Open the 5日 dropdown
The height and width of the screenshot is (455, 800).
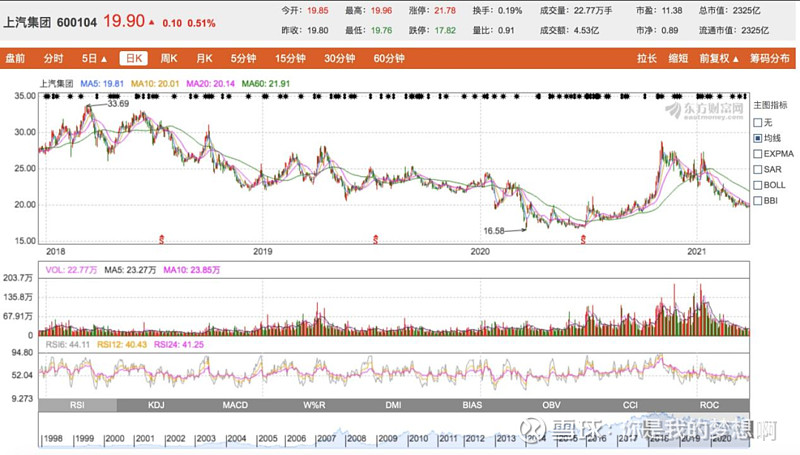coord(94,58)
